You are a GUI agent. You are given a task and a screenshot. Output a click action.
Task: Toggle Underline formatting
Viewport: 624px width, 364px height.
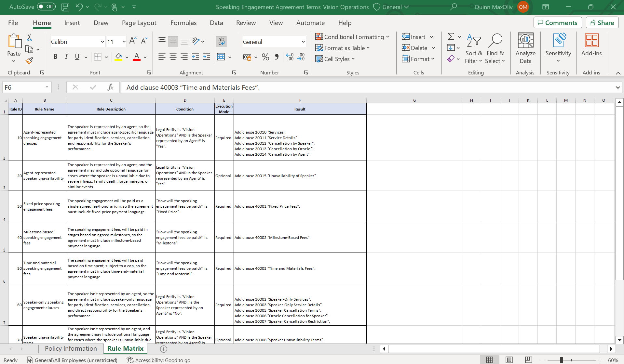click(77, 57)
